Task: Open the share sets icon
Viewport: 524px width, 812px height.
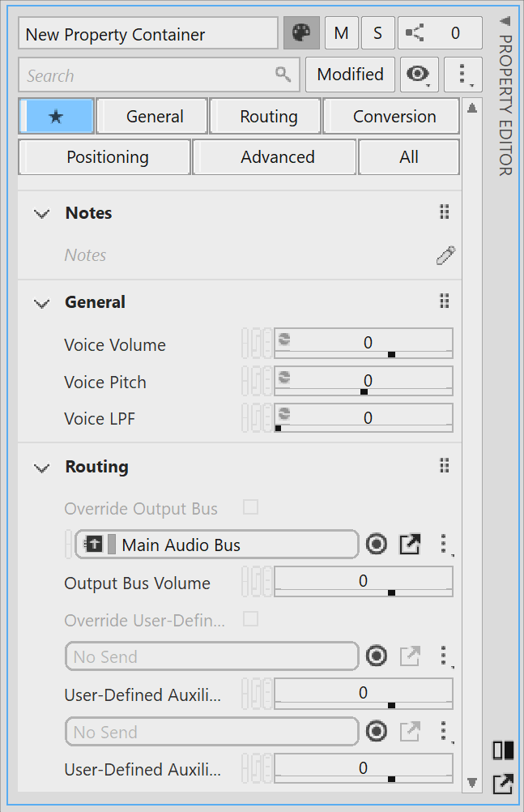Action: [x=416, y=33]
